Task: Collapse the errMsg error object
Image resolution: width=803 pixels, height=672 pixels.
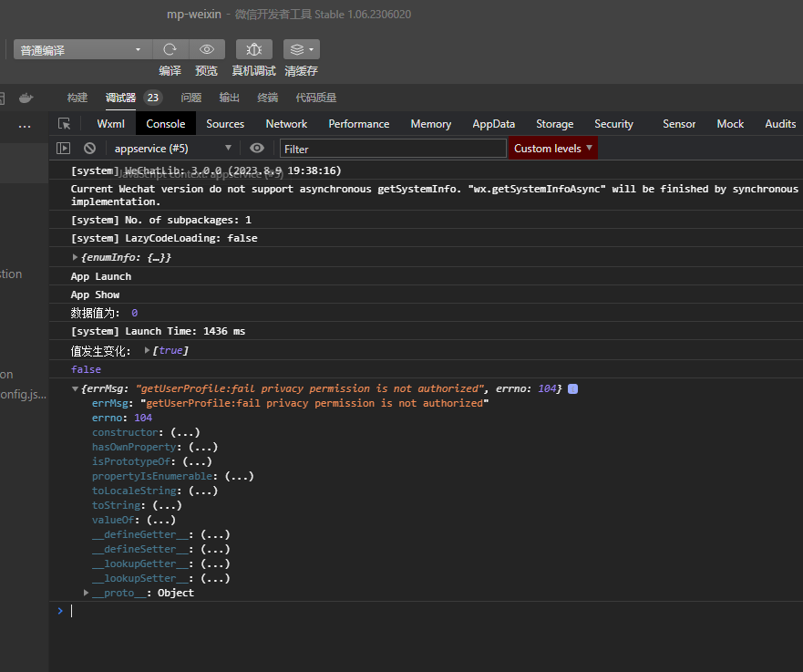Action: click(x=75, y=388)
